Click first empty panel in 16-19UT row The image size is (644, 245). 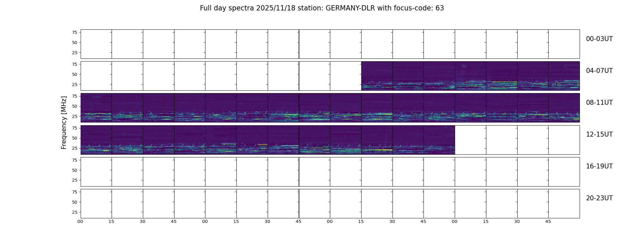pos(96,172)
